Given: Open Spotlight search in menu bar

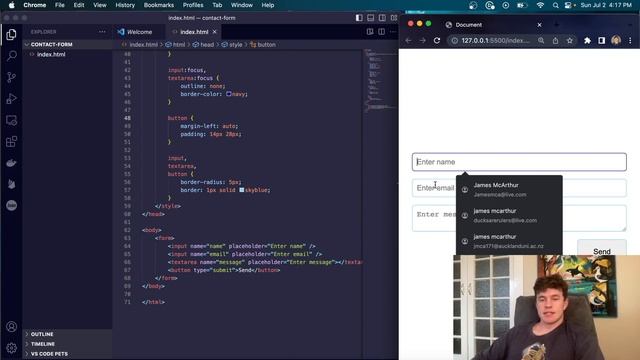Looking at the screenshot, I should pos(556,5).
